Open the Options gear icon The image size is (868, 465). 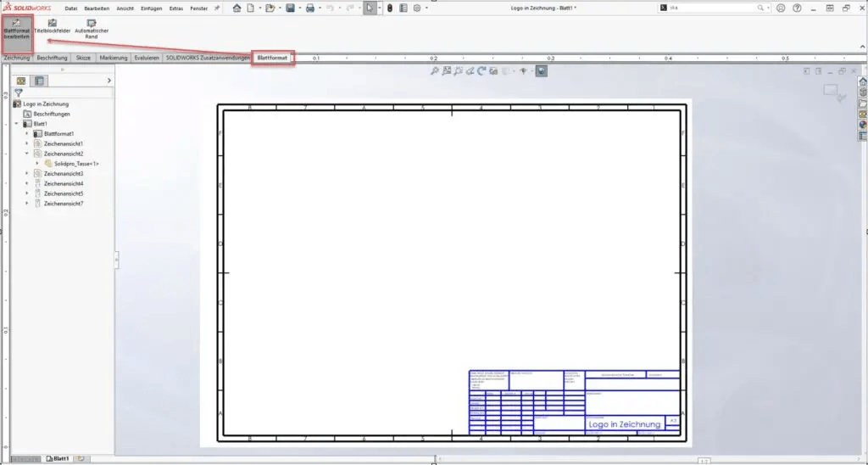417,8
